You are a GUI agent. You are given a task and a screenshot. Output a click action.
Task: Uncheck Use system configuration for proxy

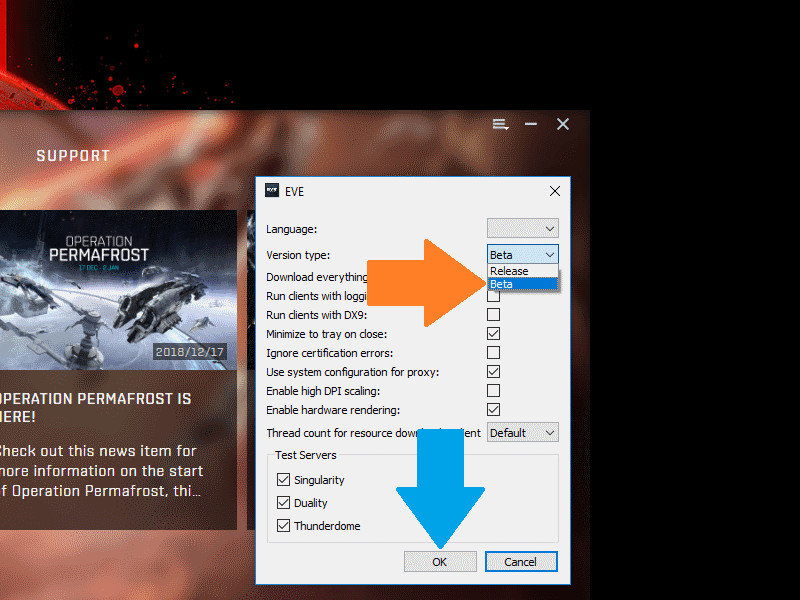click(x=493, y=371)
